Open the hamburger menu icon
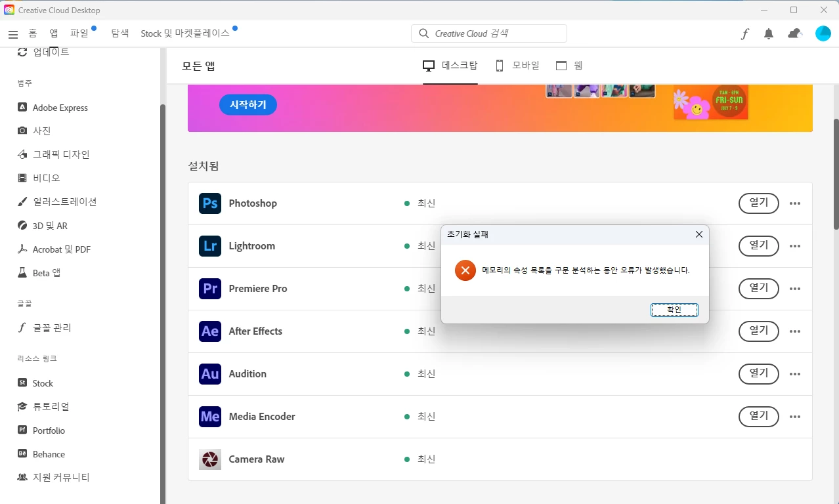 (x=13, y=34)
